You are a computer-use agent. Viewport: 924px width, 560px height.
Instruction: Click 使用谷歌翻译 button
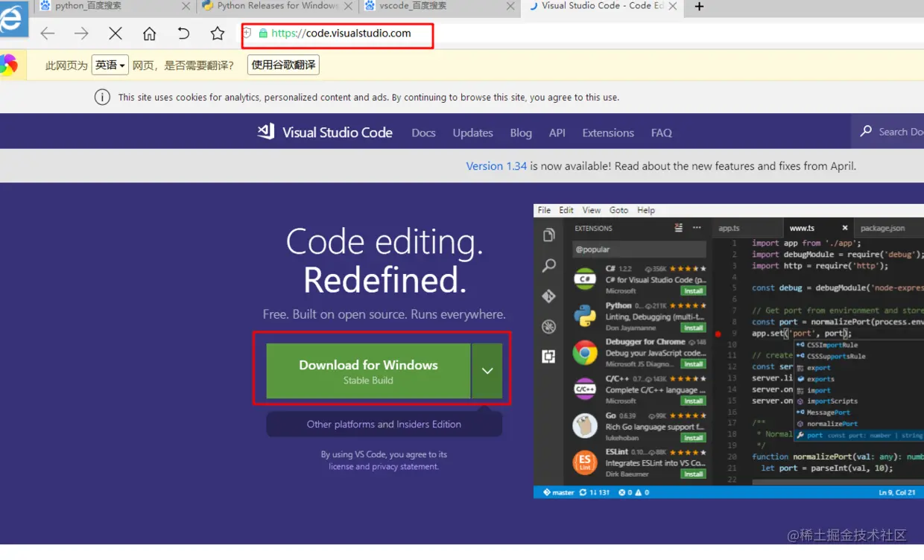point(283,65)
